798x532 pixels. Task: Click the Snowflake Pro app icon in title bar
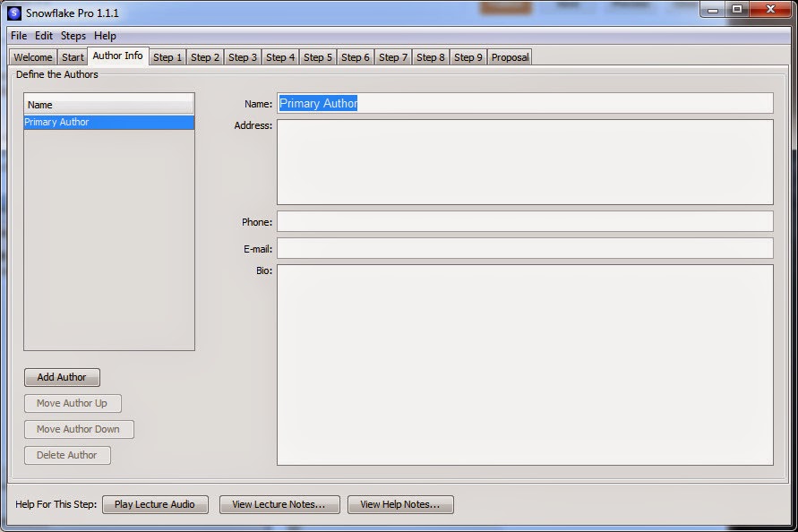pyautogui.click(x=14, y=13)
